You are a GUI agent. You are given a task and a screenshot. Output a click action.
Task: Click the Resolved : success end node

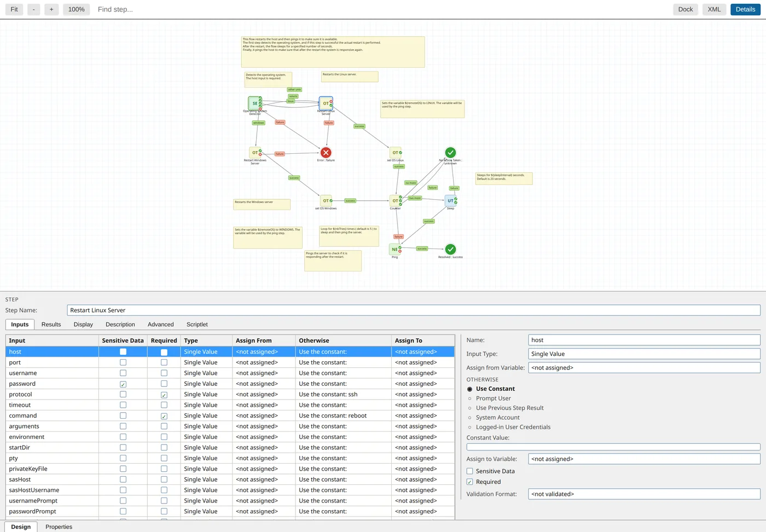[x=450, y=249]
